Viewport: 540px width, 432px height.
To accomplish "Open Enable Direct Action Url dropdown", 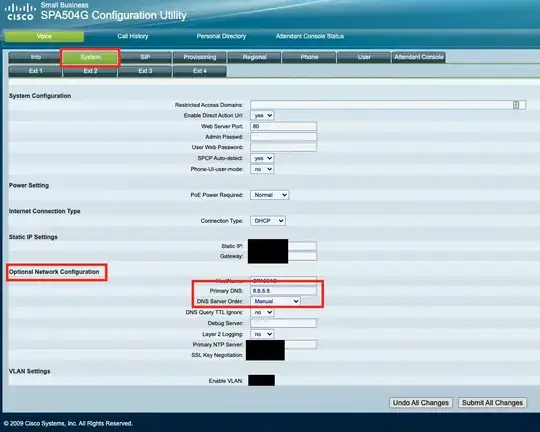I will click(262, 115).
